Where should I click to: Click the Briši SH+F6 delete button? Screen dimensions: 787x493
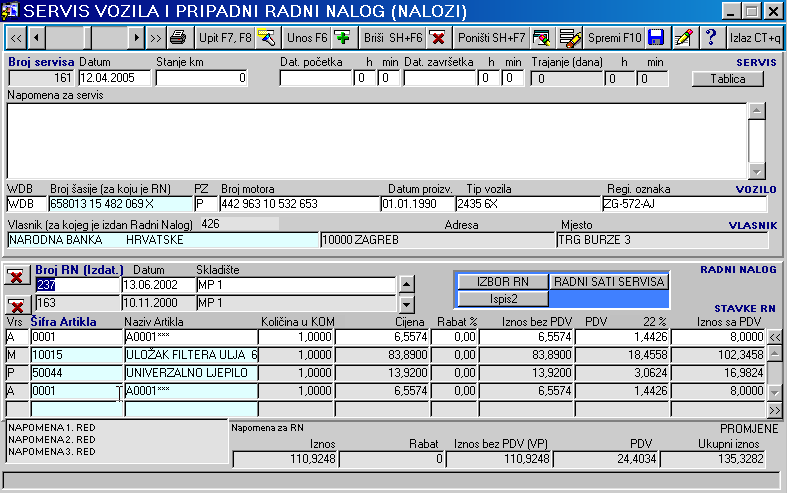click(x=393, y=38)
